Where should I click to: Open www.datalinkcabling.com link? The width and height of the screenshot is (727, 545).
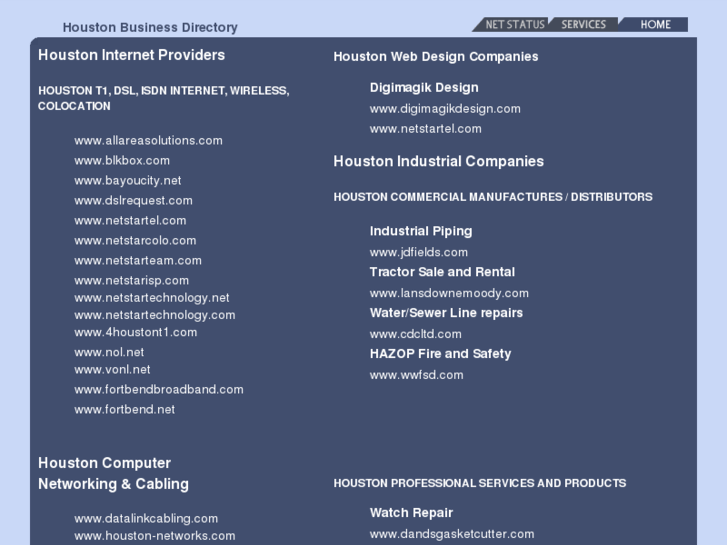click(x=146, y=519)
